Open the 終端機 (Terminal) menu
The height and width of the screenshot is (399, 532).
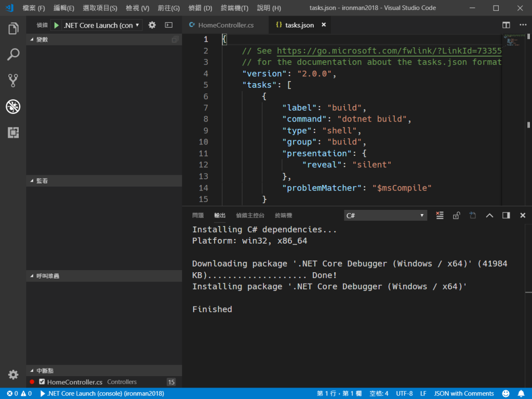tap(234, 8)
